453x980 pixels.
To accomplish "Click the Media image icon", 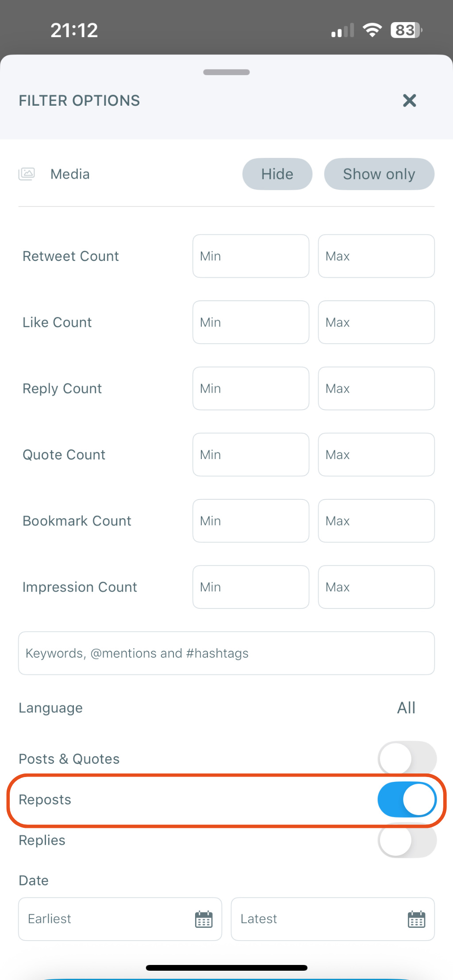I will 27,174.
